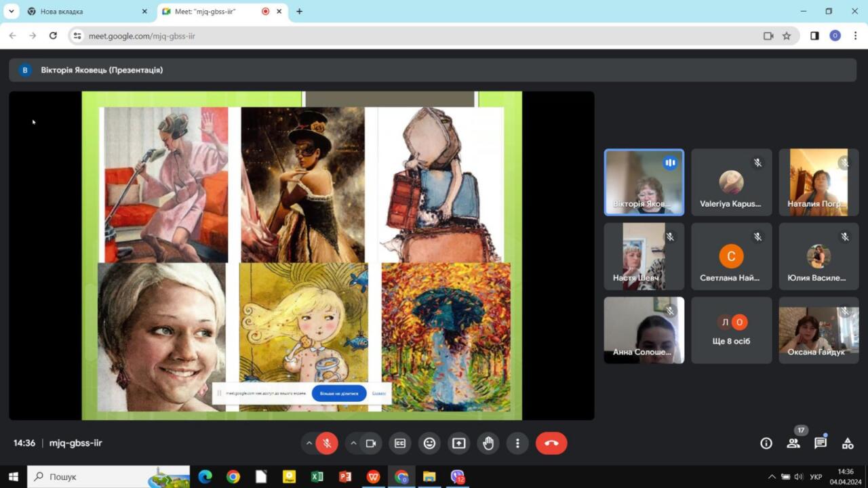868x488 pixels.
Task: Open microphone audio settings arrow
Action: coord(309,443)
